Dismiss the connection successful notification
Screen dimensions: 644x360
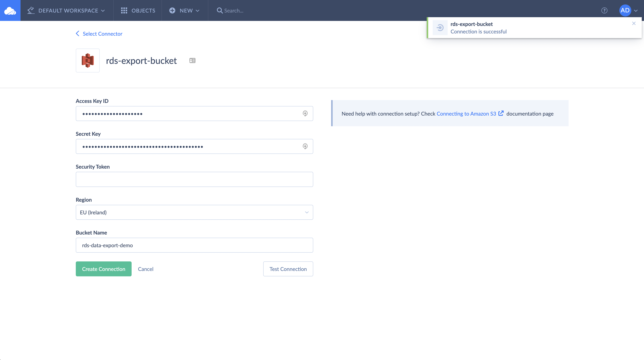pos(634,24)
